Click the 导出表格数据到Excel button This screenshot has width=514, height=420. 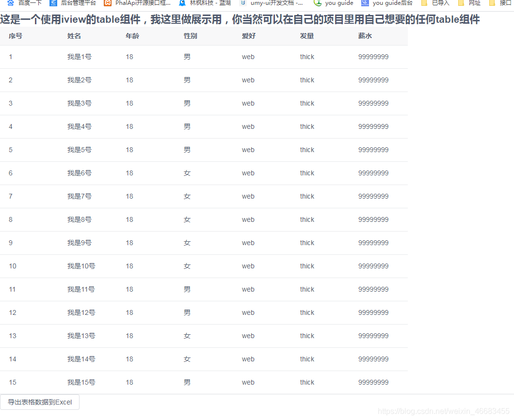40,402
